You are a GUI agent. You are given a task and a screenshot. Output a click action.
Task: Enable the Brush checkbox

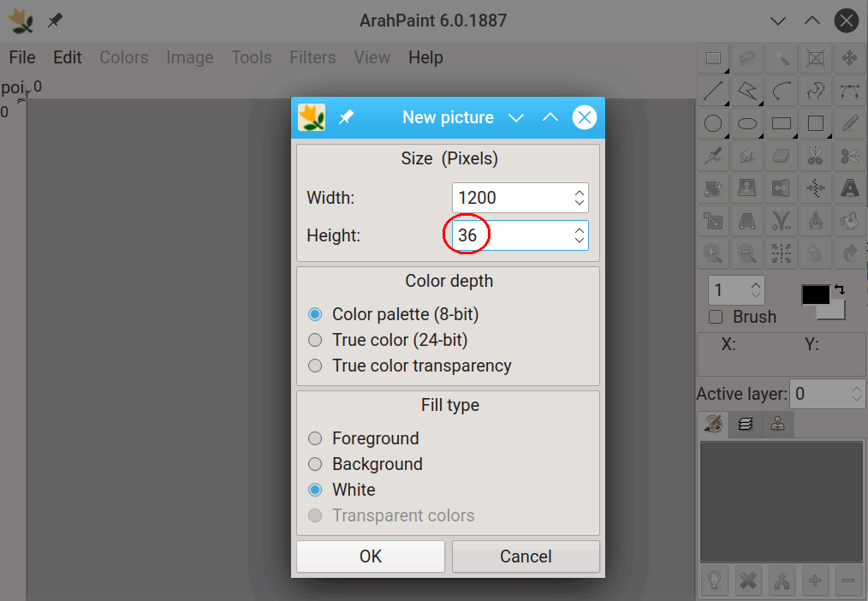pyautogui.click(x=716, y=318)
